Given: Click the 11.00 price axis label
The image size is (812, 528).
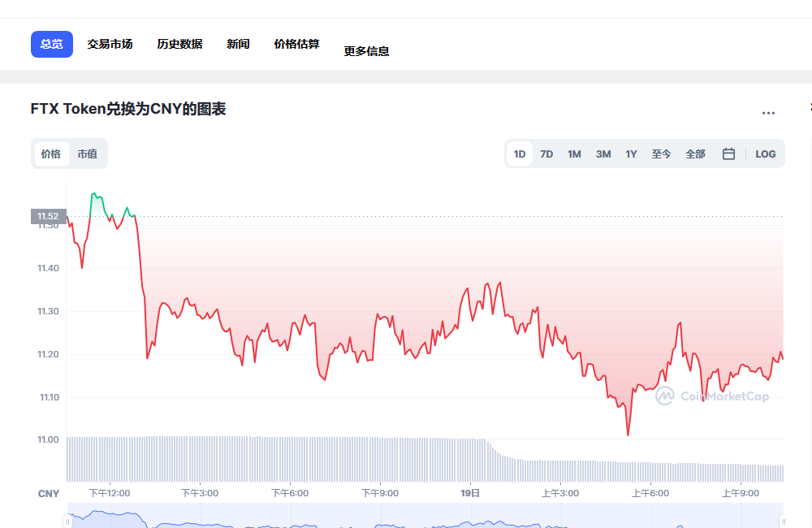Looking at the screenshot, I should 48,440.
